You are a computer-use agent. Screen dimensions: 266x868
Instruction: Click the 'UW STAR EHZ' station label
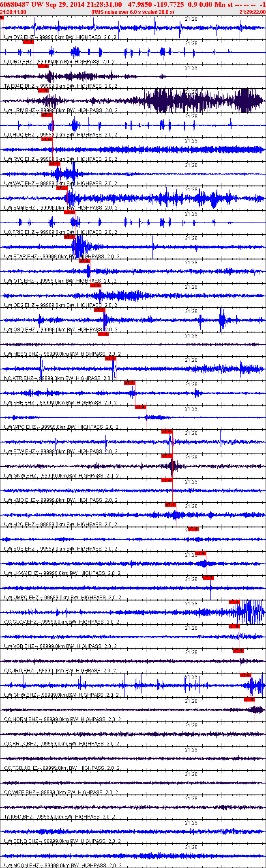21,257
